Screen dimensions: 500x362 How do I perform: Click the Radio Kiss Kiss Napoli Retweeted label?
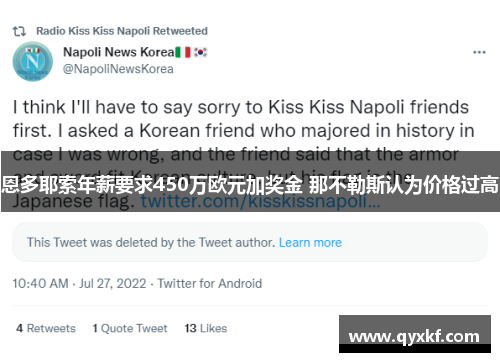(x=122, y=31)
